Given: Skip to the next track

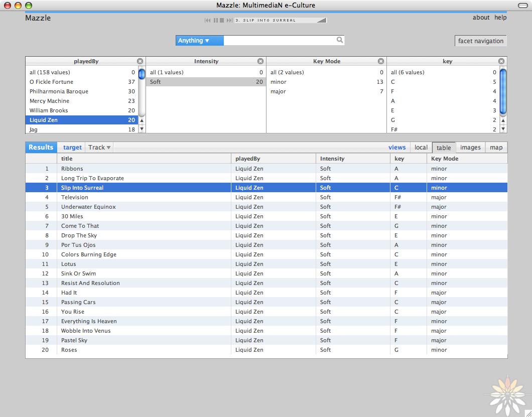Looking at the screenshot, I should click(x=230, y=20).
